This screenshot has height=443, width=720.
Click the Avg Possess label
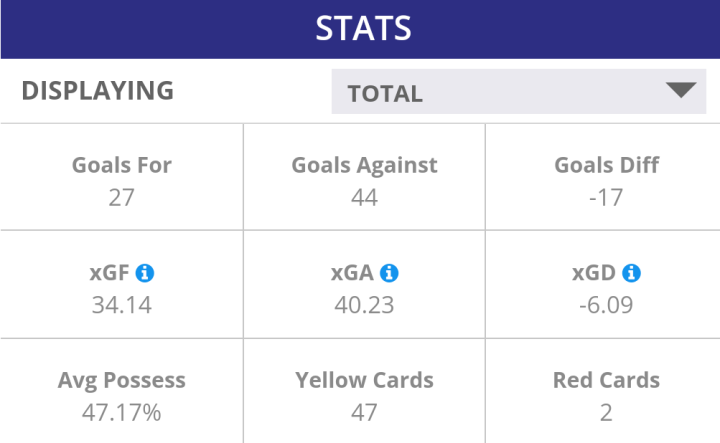pyautogui.click(x=121, y=380)
